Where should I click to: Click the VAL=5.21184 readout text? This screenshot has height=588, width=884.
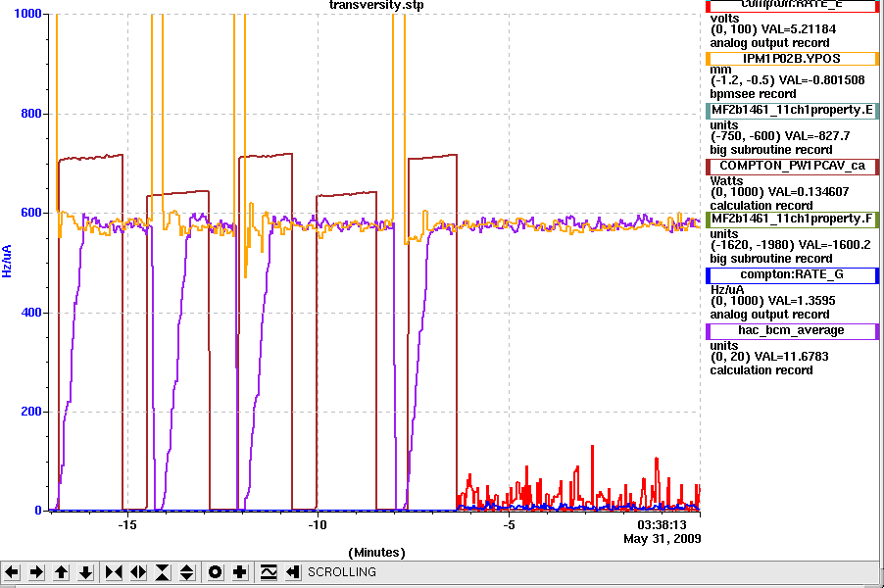point(799,29)
